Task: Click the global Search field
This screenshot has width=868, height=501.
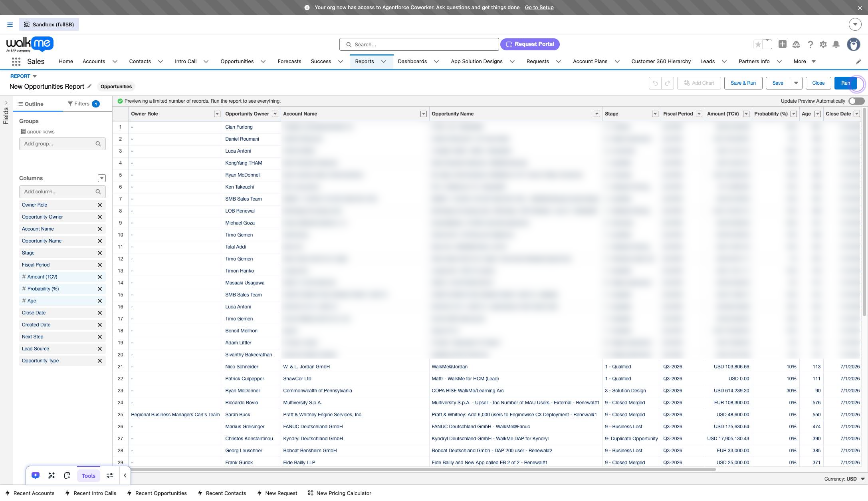Action: (x=419, y=44)
